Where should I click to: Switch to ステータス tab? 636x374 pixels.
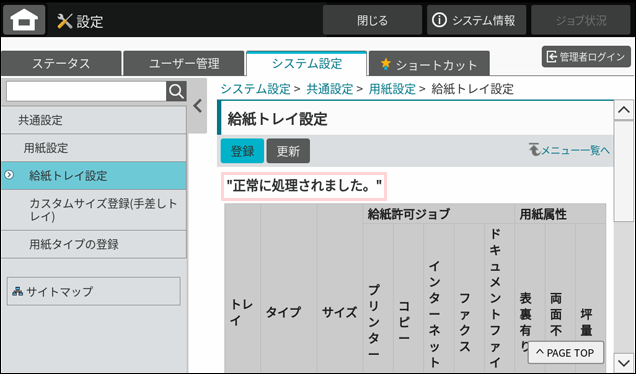pos(61,63)
